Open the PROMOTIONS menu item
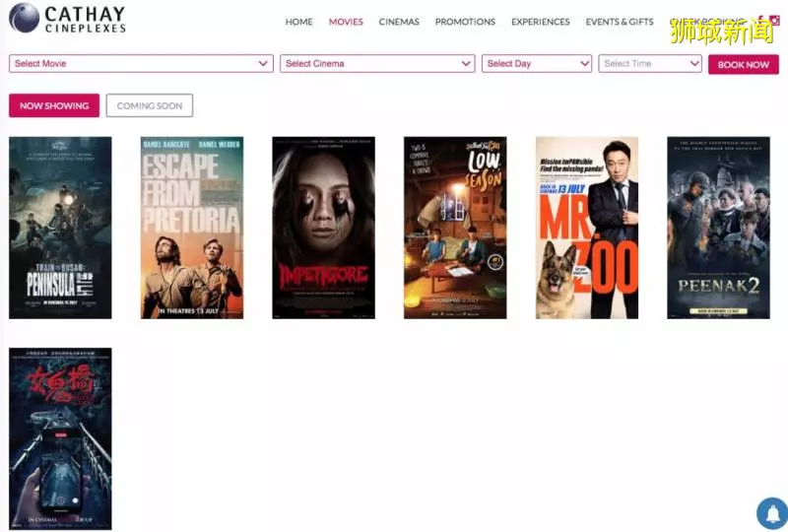 (x=465, y=22)
